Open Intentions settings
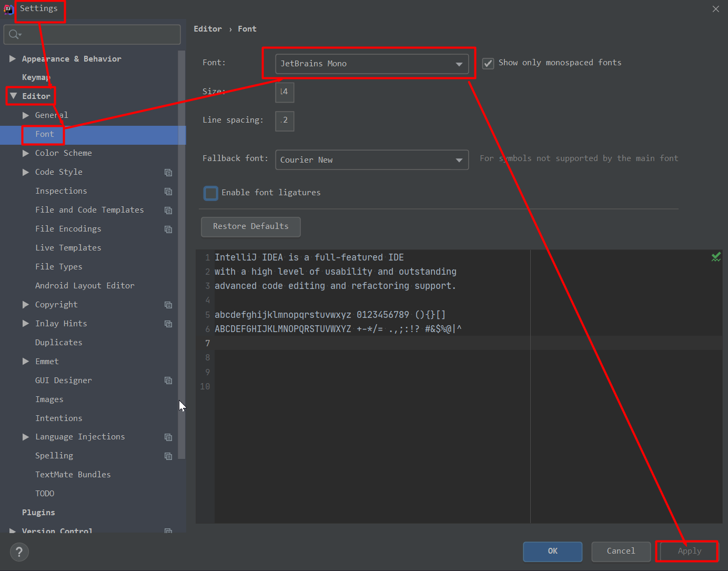 59,418
